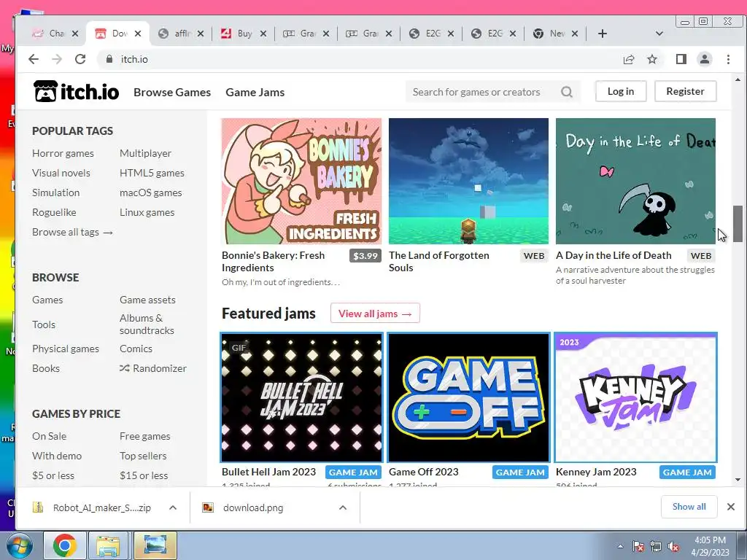Click scrollbar down arrow
Image resolution: width=747 pixels, height=560 pixels.
tap(738, 480)
